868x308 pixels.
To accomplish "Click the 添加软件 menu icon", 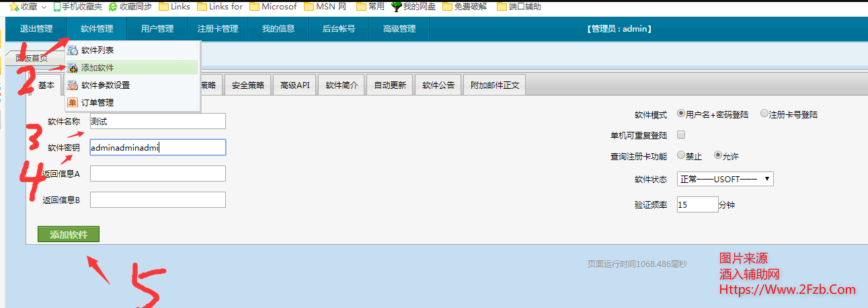I will click(73, 68).
